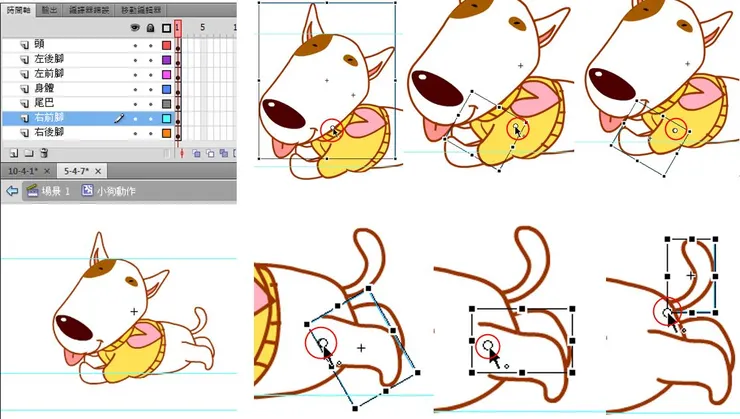Click the 小狗動作 symbol name in edit bar
The image size is (740, 419).
[x=116, y=191]
